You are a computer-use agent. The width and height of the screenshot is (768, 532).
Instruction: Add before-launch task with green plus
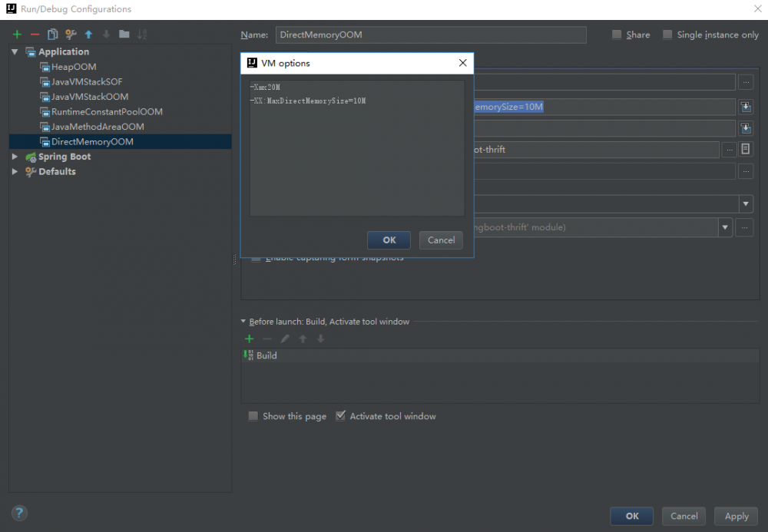coord(250,339)
